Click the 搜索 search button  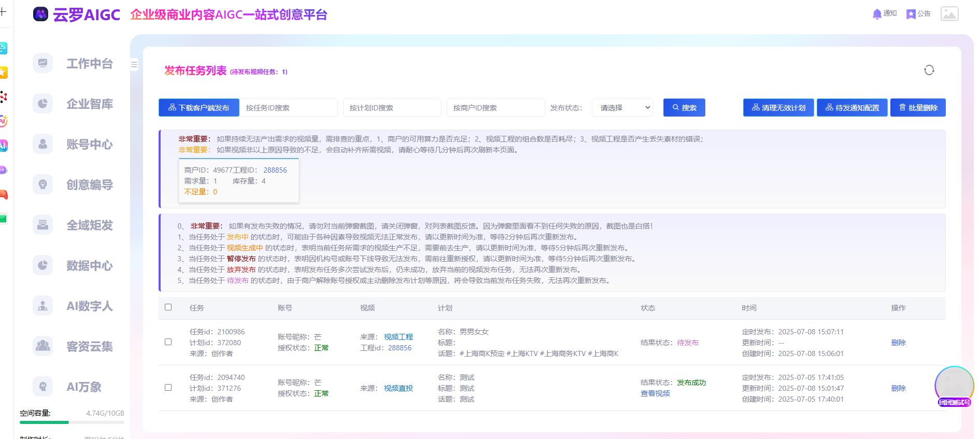[684, 108]
